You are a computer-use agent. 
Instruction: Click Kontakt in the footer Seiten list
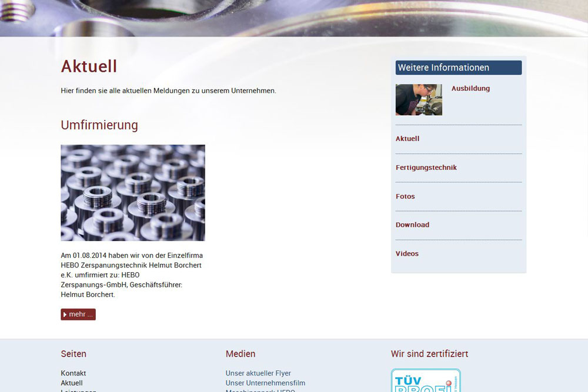click(x=73, y=373)
